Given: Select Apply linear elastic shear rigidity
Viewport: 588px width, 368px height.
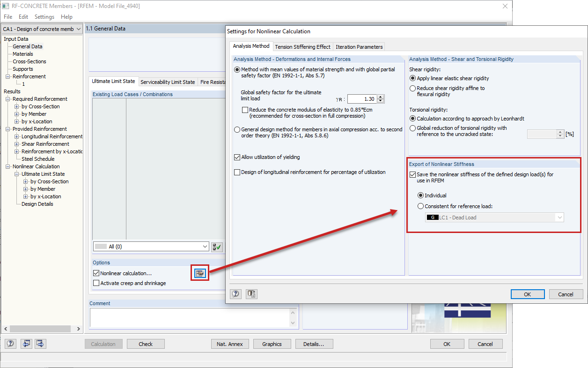Looking at the screenshot, I should coord(412,78).
